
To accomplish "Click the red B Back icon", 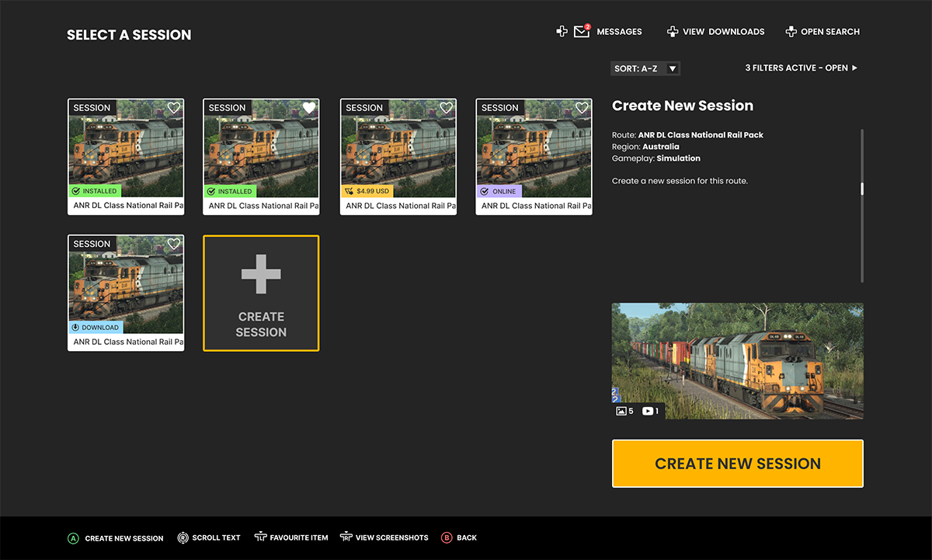I will pos(447,537).
